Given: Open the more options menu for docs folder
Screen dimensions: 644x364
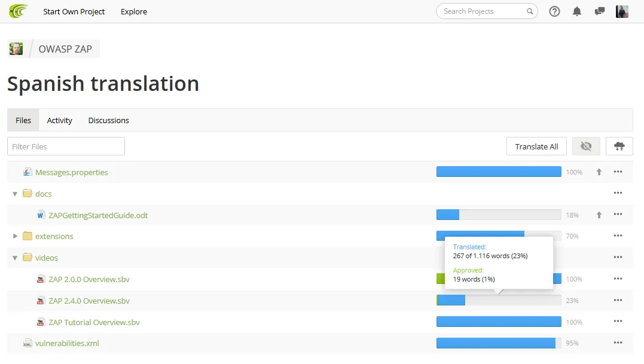Looking at the screenshot, I should point(618,193).
